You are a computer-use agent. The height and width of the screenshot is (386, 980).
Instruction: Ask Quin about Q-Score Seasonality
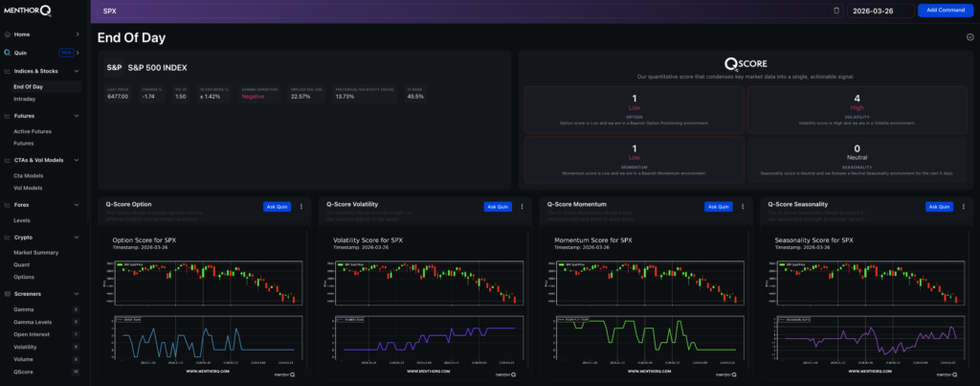939,207
